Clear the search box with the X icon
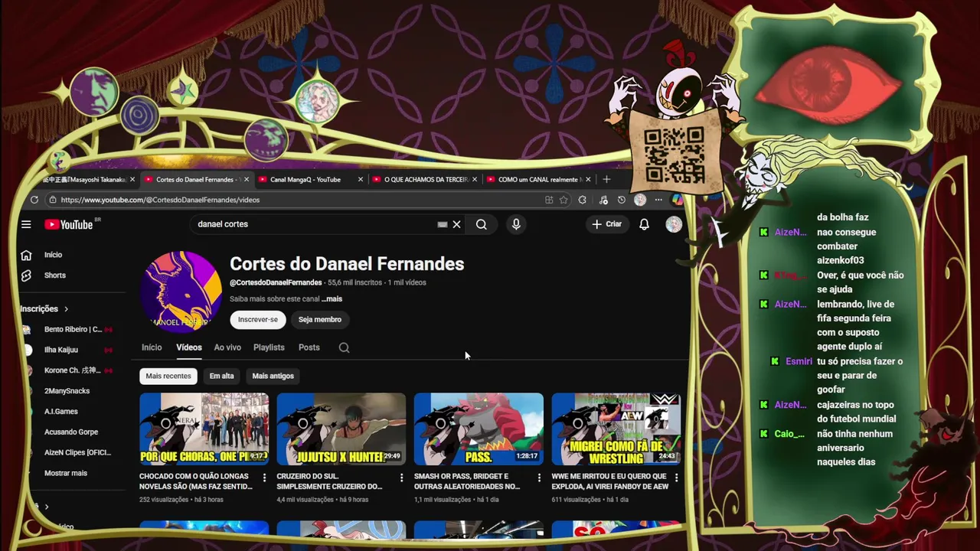The height and width of the screenshot is (551, 980). (x=457, y=224)
